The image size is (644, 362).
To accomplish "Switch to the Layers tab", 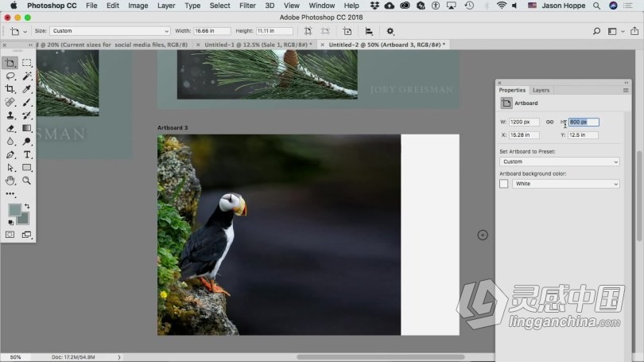I will [541, 90].
